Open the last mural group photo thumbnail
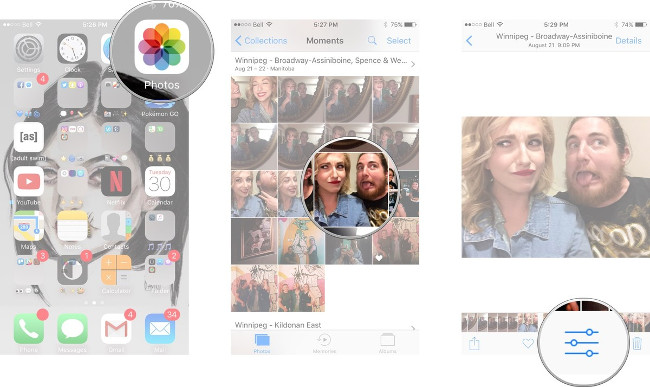 tap(301, 288)
